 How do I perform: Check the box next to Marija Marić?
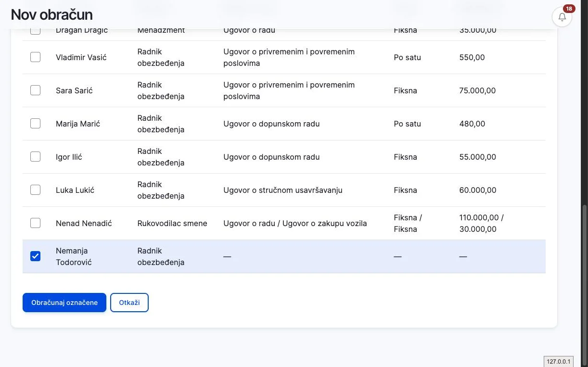click(35, 124)
